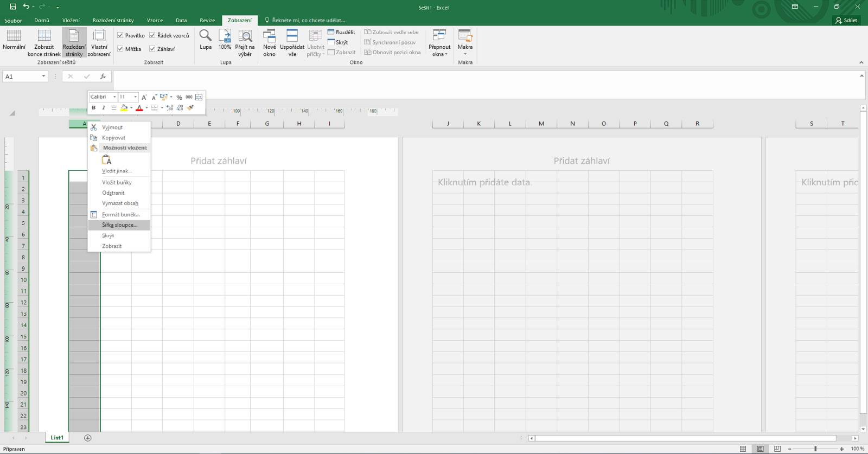Screen dimensions: 868x454
Task: Select column D header
Action: point(178,124)
